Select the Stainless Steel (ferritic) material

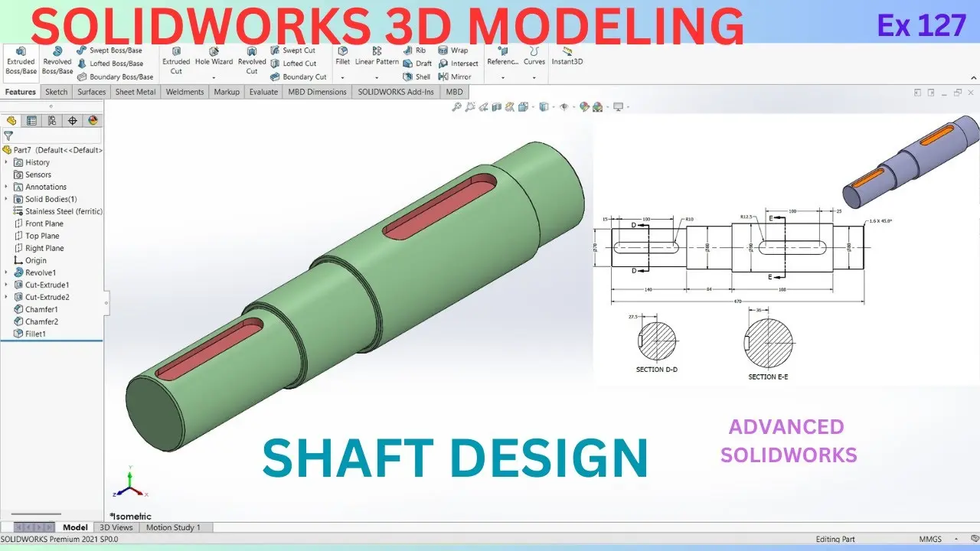point(58,211)
